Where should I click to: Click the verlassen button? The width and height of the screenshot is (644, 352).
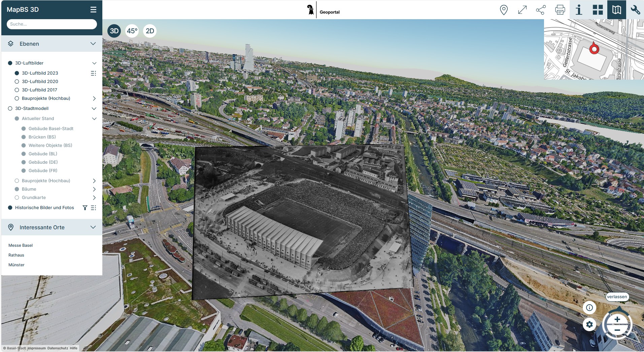point(617,297)
